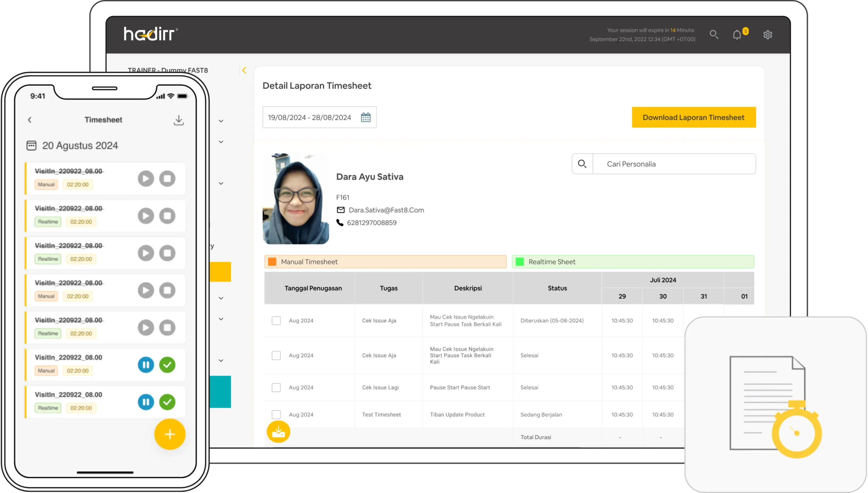Check the Cek Issue Lagi row checkbox

[276, 387]
